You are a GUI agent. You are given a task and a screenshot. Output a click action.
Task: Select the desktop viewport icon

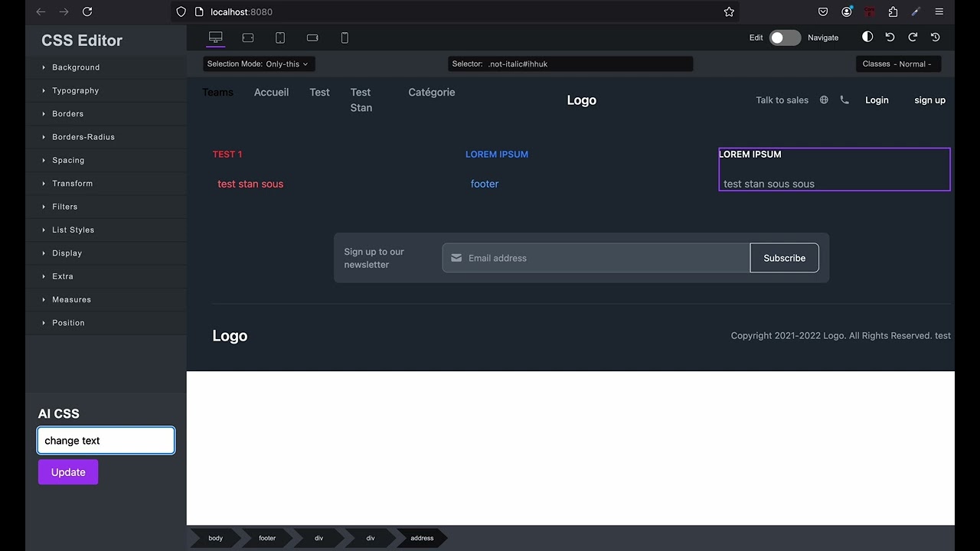[216, 37]
